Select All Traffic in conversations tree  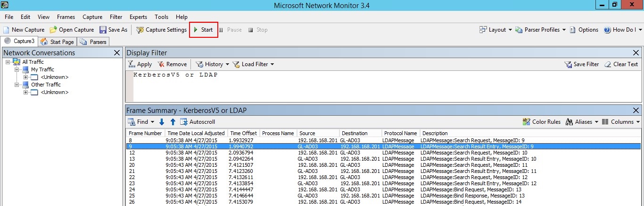pos(33,62)
